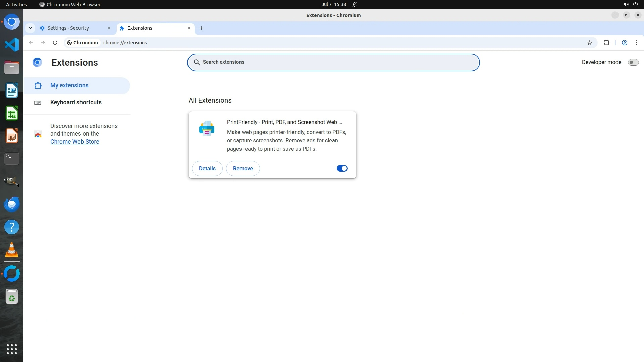Enable Developer mode toggle
The image size is (644, 362).
point(633,62)
